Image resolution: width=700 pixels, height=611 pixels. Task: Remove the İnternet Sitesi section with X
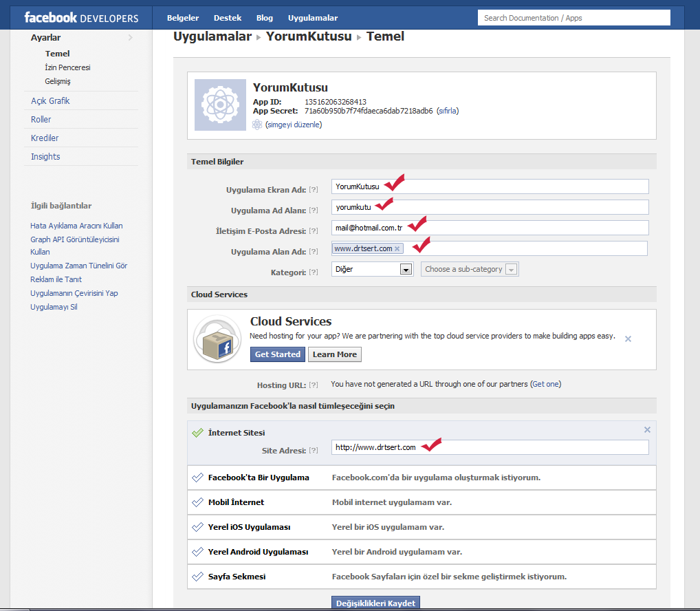[647, 429]
